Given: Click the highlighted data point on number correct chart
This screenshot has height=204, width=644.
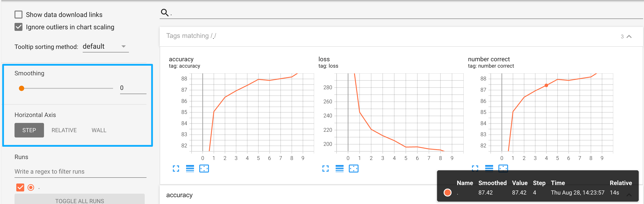Looking at the screenshot, I should tap(546, 85).
